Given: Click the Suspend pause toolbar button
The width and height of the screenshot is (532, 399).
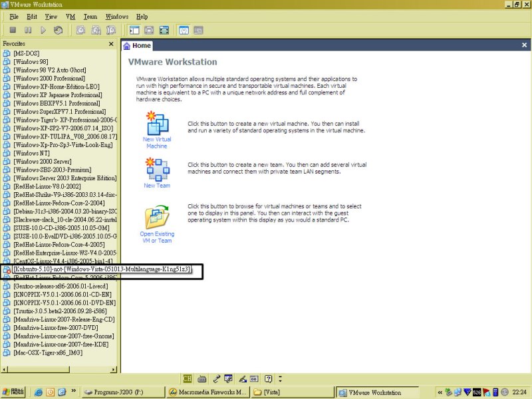Looking at the screenshot, I should (28, 30).
